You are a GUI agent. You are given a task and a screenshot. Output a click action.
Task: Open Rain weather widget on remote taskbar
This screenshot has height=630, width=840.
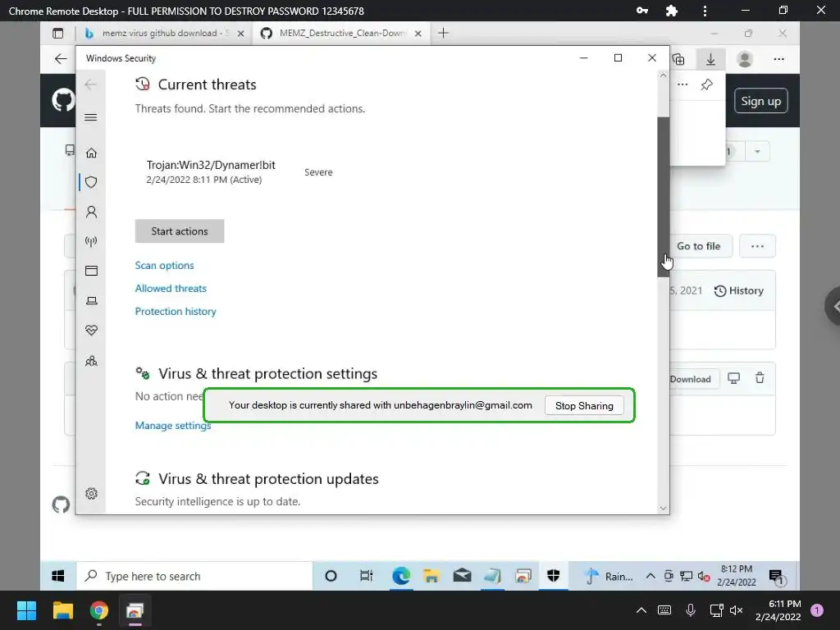(609, 577)
